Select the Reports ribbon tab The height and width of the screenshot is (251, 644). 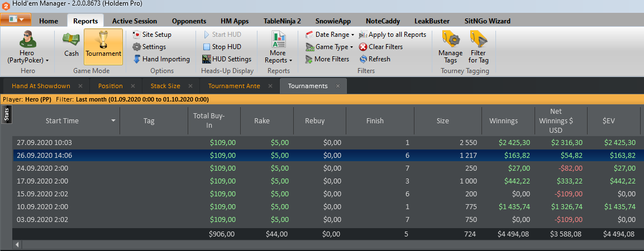(85, 21)
